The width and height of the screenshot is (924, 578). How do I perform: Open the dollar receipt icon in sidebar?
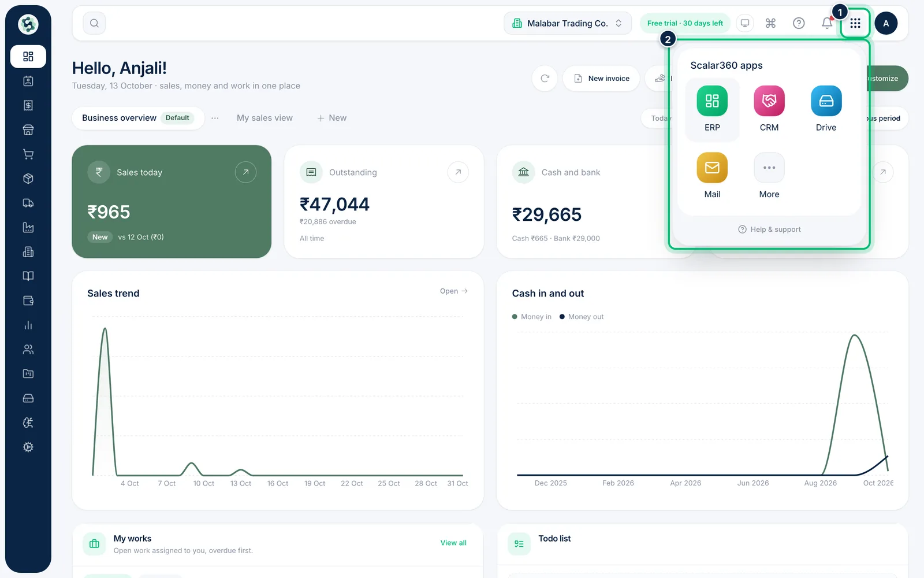[28, 105]
